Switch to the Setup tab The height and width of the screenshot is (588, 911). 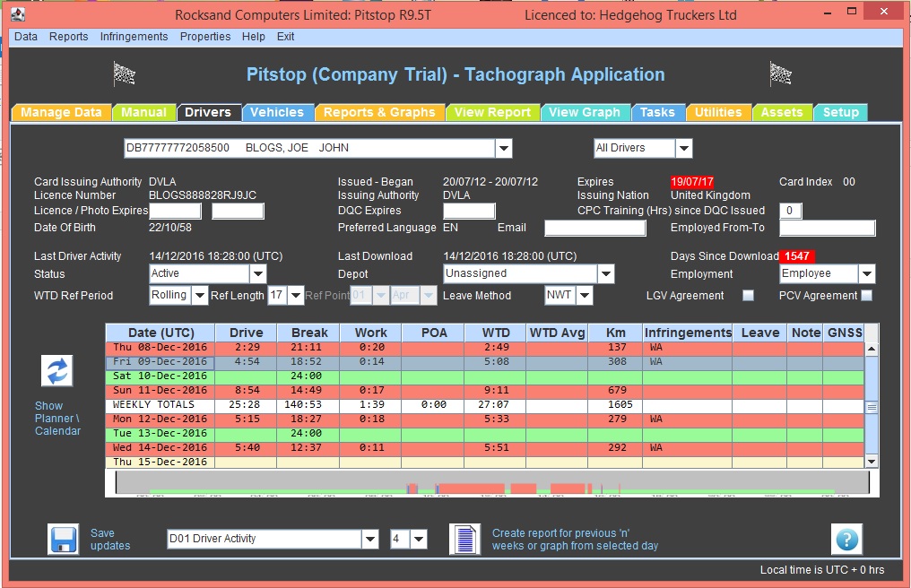[x=840, y=112]
